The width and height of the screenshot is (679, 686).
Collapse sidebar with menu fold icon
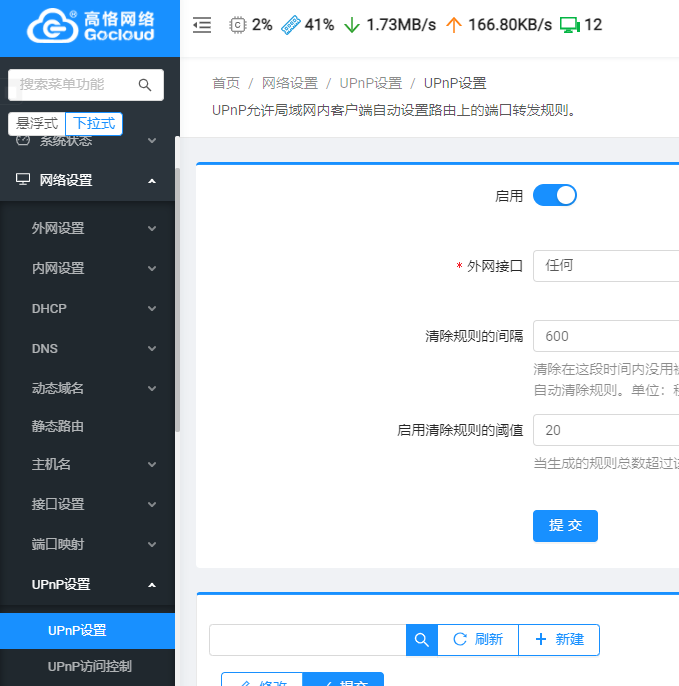coord(202,25)
